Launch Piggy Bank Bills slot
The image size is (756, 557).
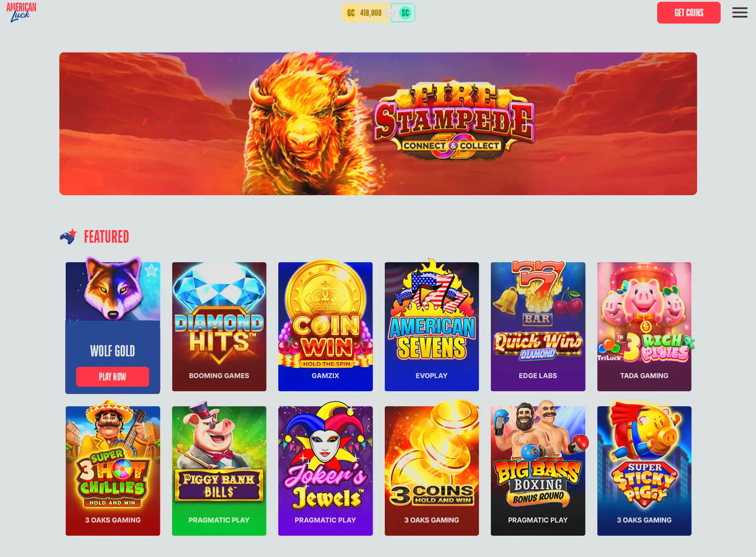pos(219,471)
